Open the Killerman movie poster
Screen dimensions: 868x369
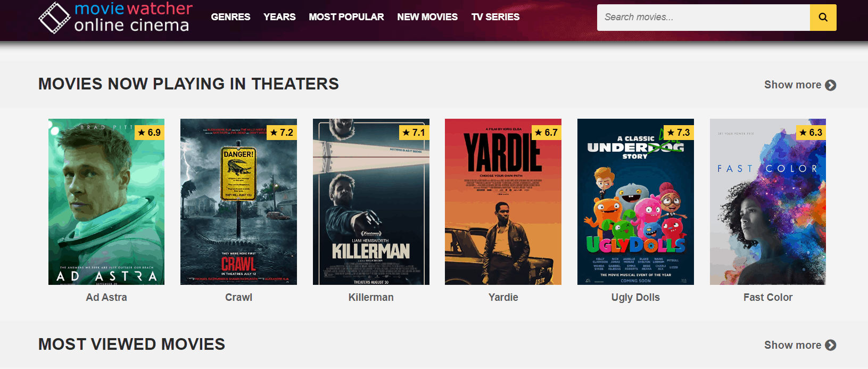coord(371,202)
